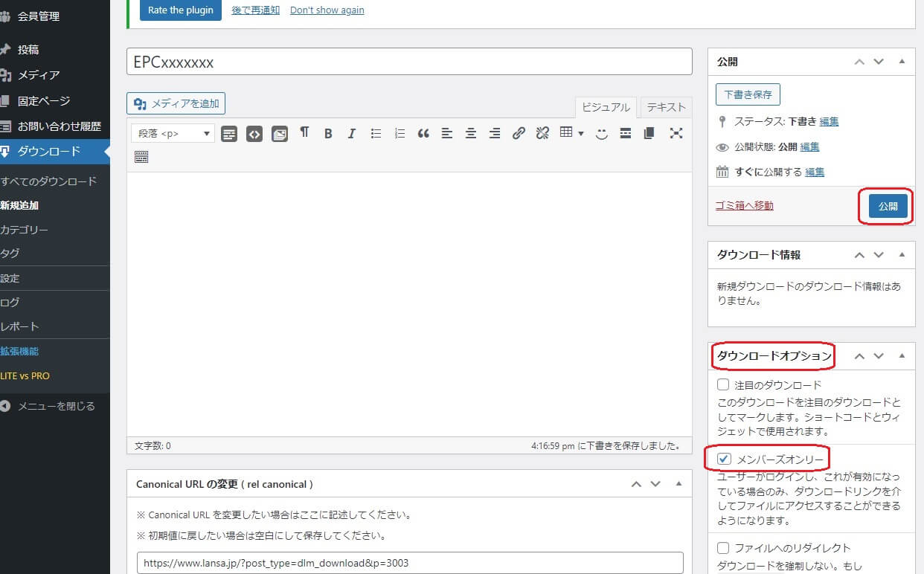Open お問い合わせ履歴 in the sidebar
924x574 pixels.
[55, 126]
